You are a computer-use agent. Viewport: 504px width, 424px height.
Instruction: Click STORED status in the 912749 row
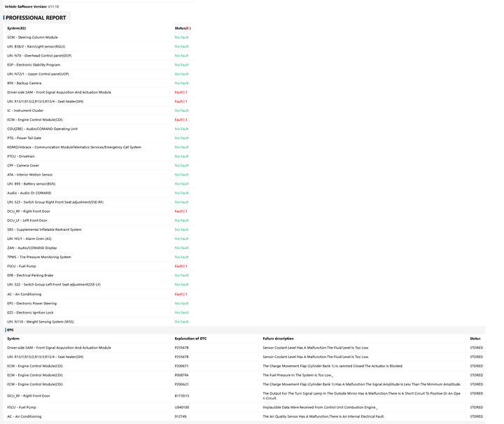[477, 416]
